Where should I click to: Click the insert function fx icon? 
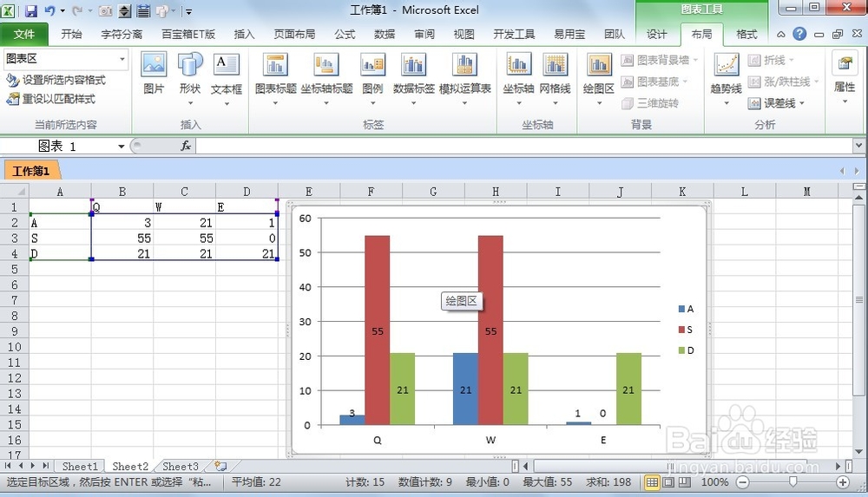186,146
